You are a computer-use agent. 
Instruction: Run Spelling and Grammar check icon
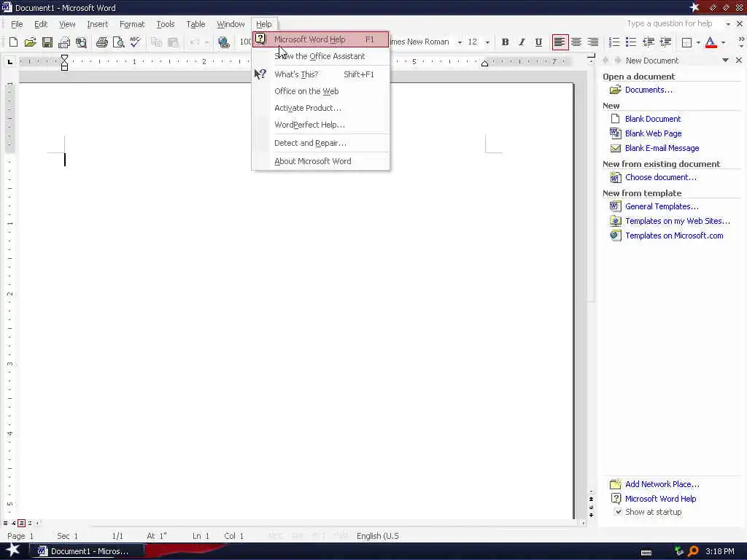tap(135, 42)
